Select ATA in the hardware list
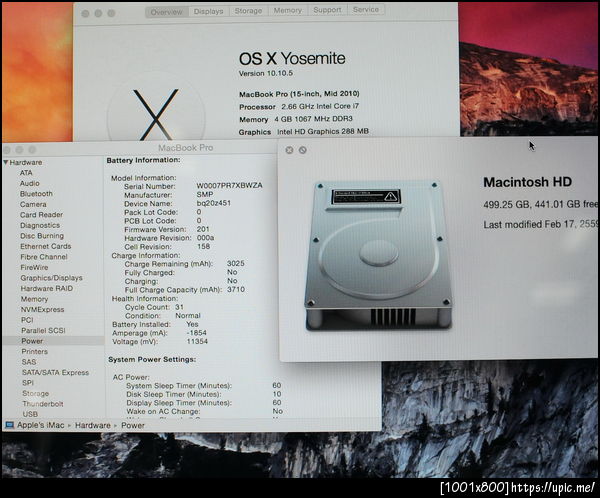 pyautogui.click(x=26, y=173)
